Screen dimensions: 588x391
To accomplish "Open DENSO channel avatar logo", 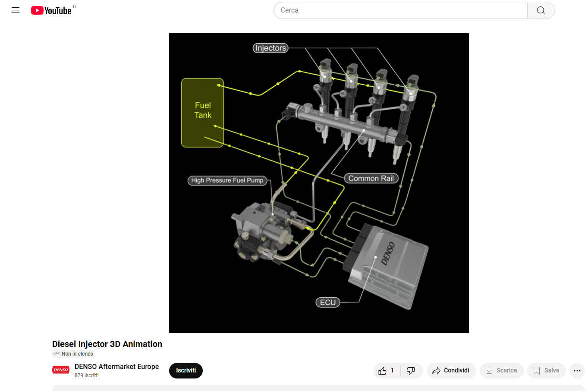I will pyautogui.click(x=61, y=370).
